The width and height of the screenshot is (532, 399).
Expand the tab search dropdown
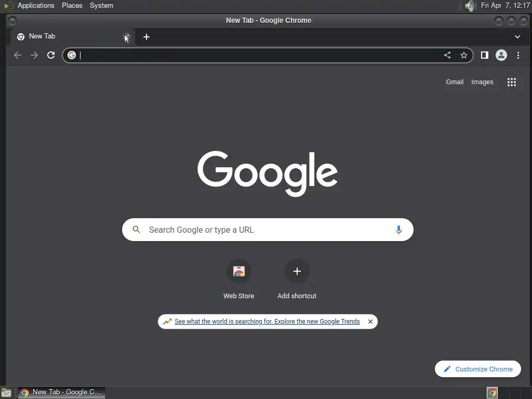517,37
